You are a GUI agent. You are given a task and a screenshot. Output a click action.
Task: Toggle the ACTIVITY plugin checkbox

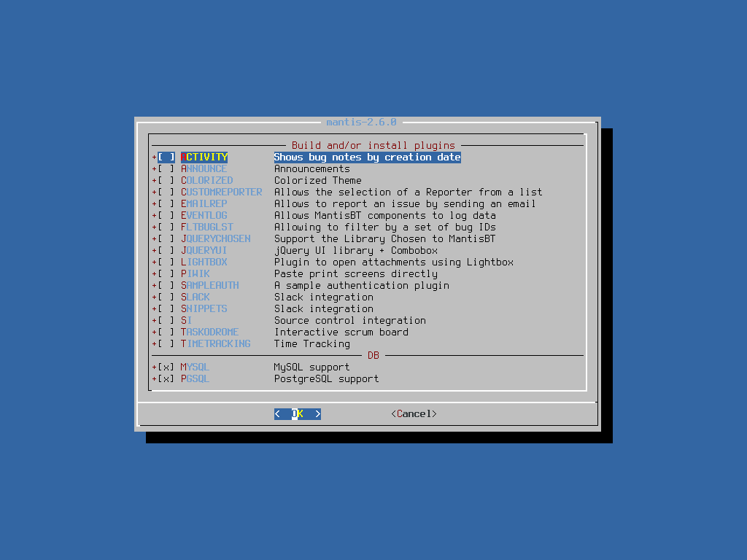pyautogui.click(x=166, y=157)
